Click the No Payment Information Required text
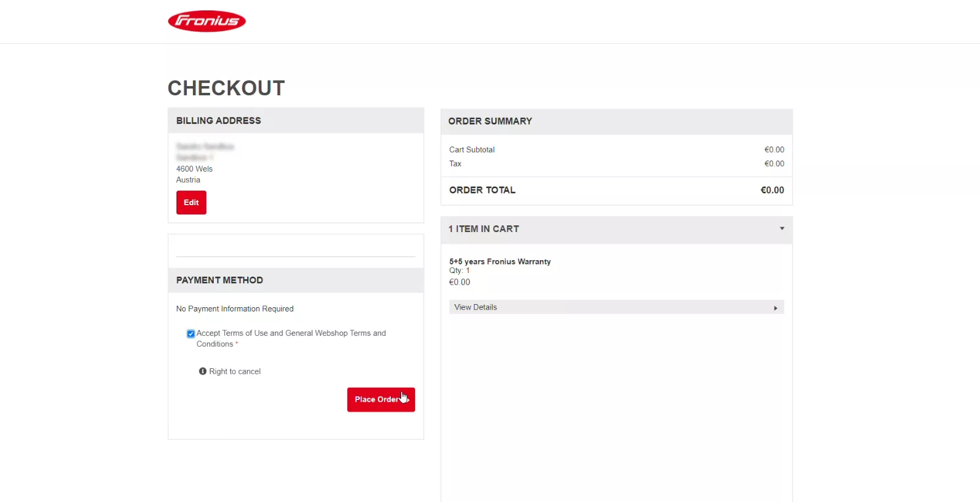 [x=235, y=309]
